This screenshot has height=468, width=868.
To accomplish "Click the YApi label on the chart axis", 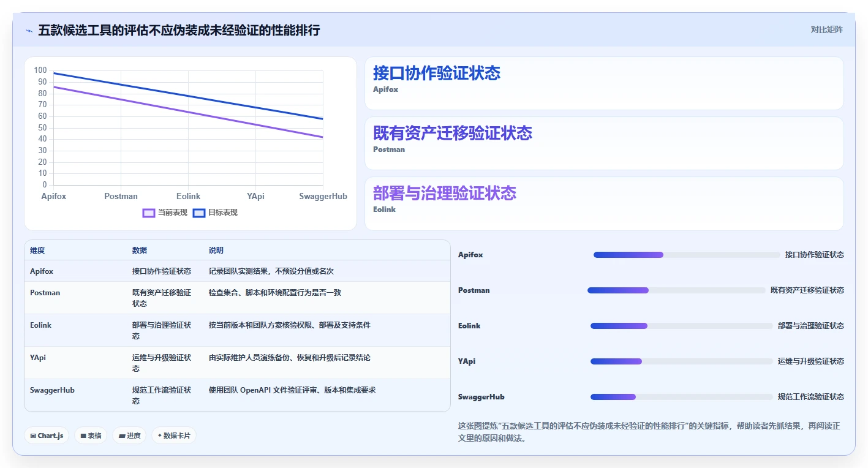I will [255, 196].
